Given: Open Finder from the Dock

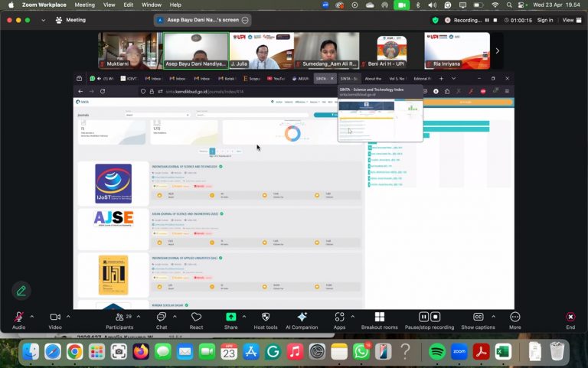Looking at the screenshot, I should click(31, 352).
